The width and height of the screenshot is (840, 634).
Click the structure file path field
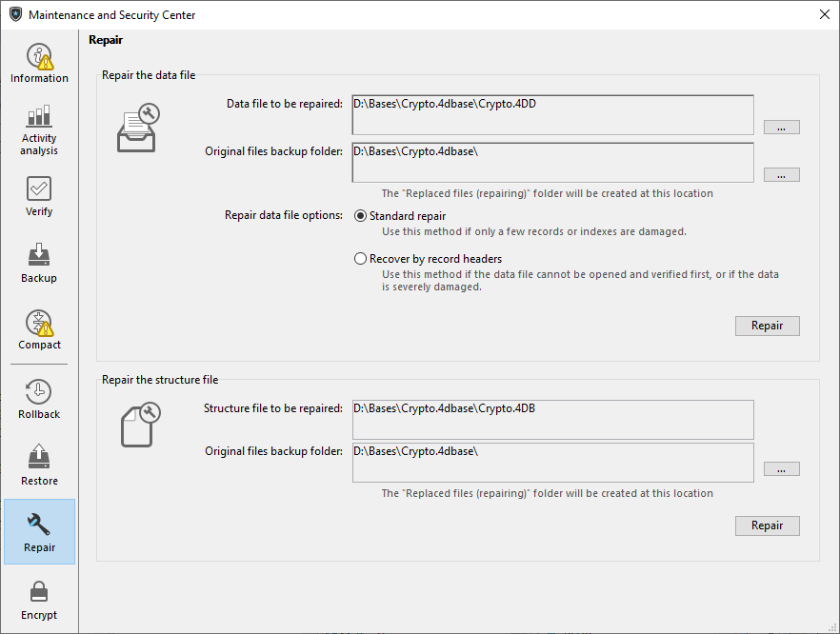tap(552, 419)
